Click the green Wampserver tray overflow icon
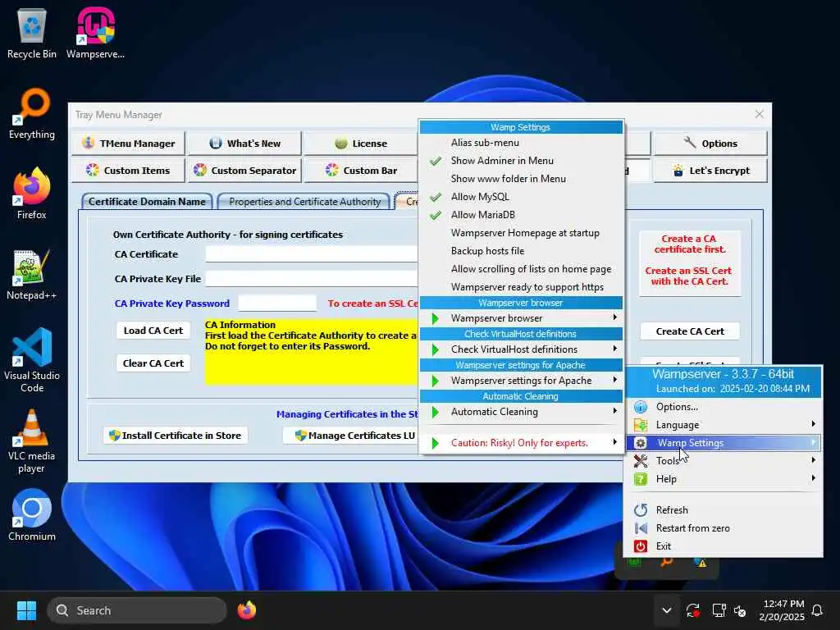Image resolution: width=840 pixels, height=630 pixels. click(x=634, y=563)
